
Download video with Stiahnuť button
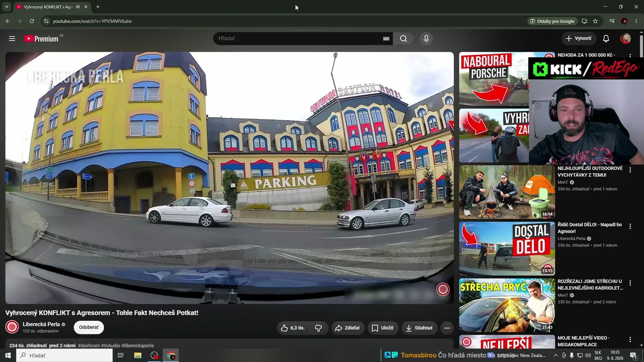[x=420, y=328]
